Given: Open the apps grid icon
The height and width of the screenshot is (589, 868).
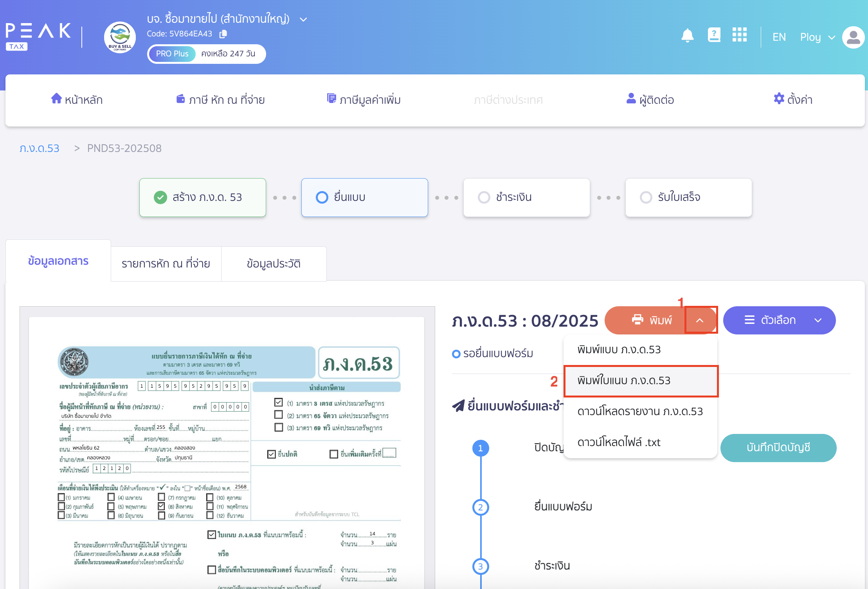Looking at the screenshot, I should tap(740, 35).
